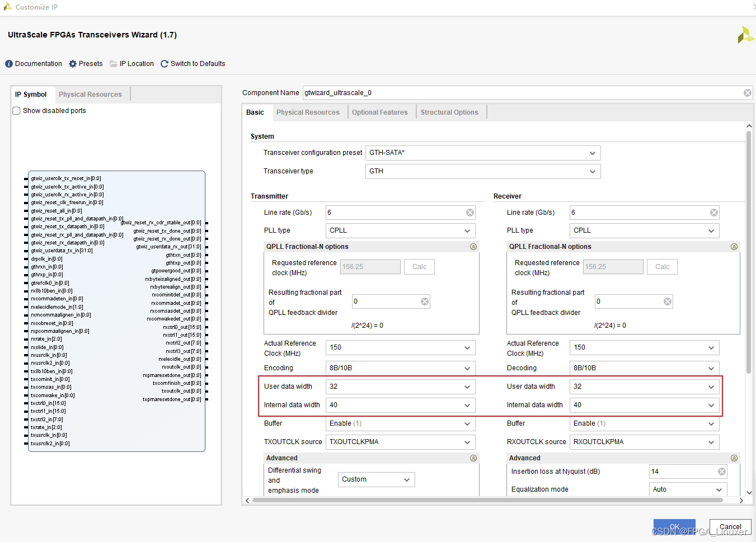Click the Presets menu label
Screen dimensions: 756x542
click(x=91, y=64)
